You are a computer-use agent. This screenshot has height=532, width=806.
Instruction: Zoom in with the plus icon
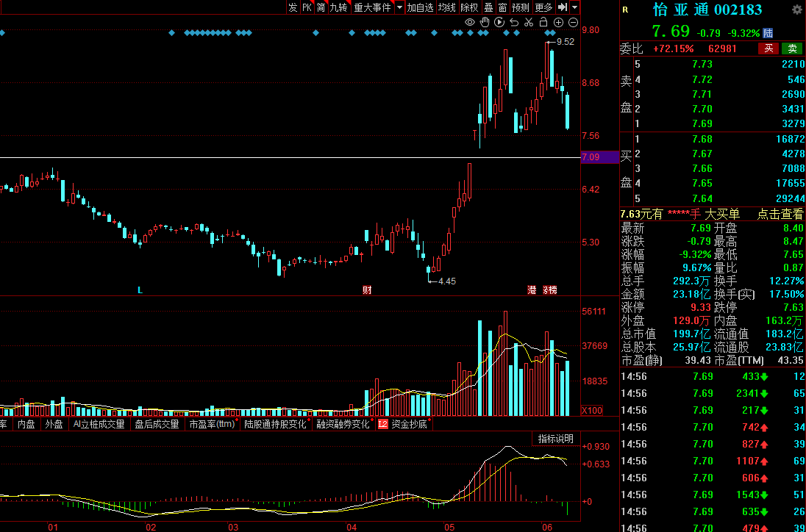point(558,23)
